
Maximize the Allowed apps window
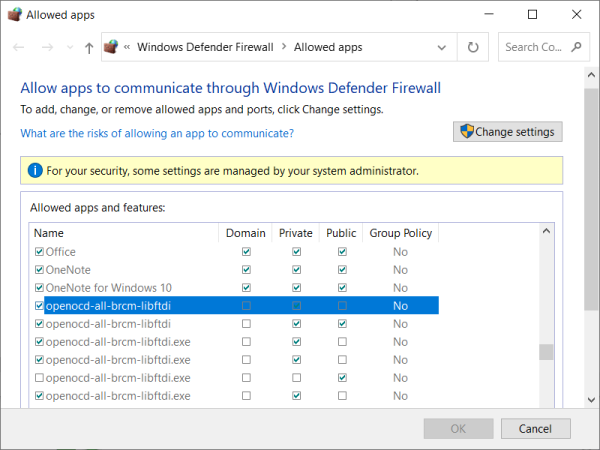532,15
